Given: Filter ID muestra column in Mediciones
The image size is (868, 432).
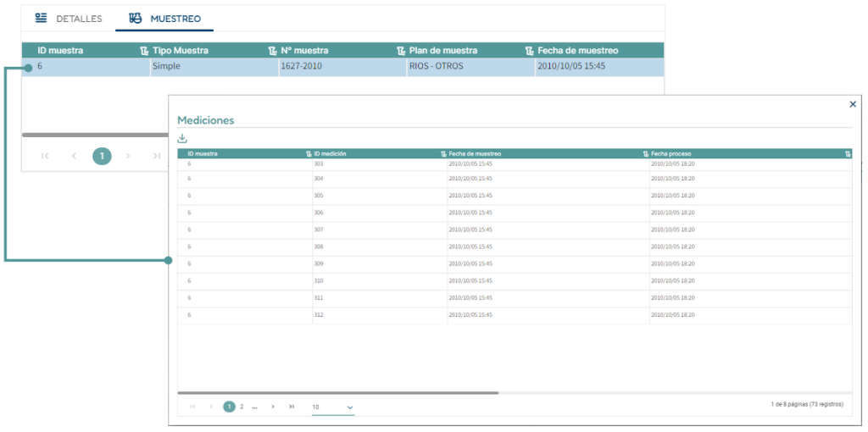Looking at the screenshot, I should pos(309,154).
